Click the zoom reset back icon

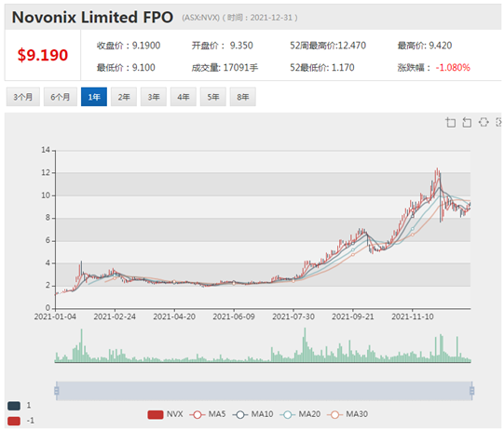467,122
